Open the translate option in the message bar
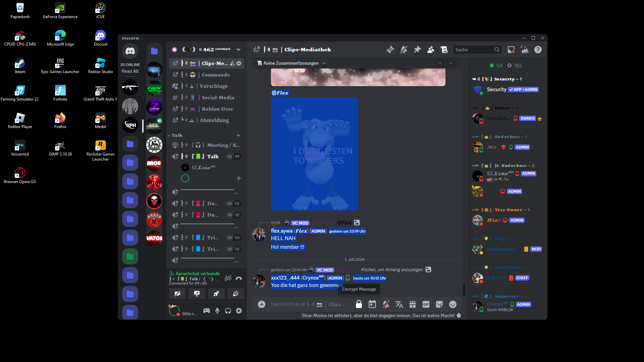 point(399,304)
